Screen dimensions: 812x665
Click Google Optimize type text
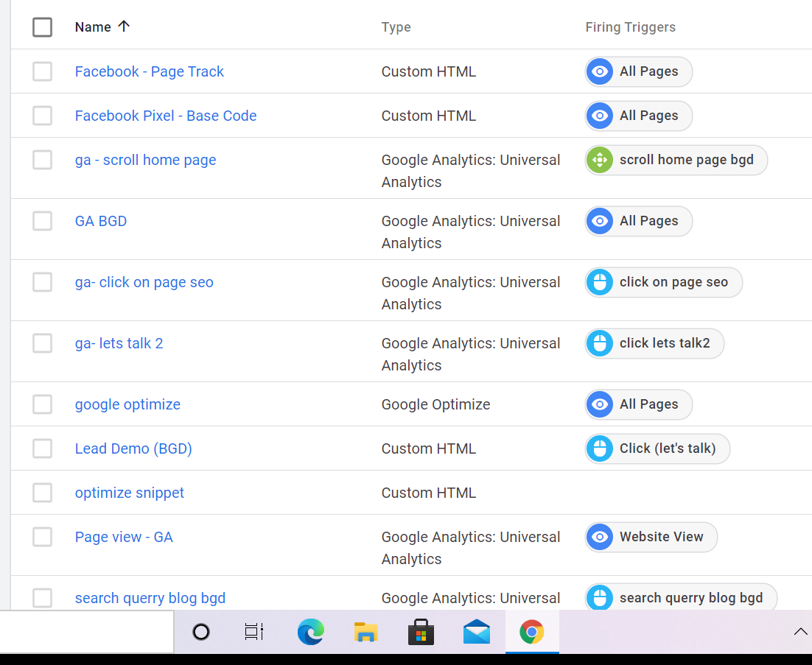[436, 404]
